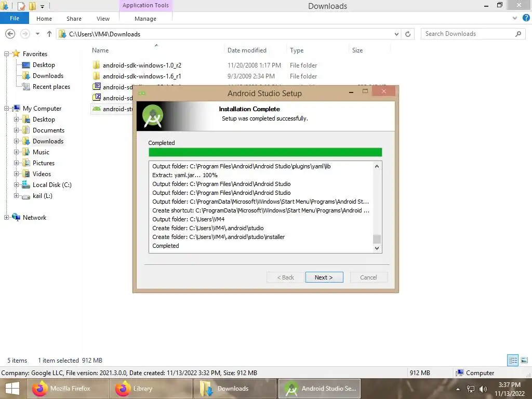The width and height of the screenshot is (532, 399).
Task: Expand the Pictures tree node
Action: click(x=16, y=163)
